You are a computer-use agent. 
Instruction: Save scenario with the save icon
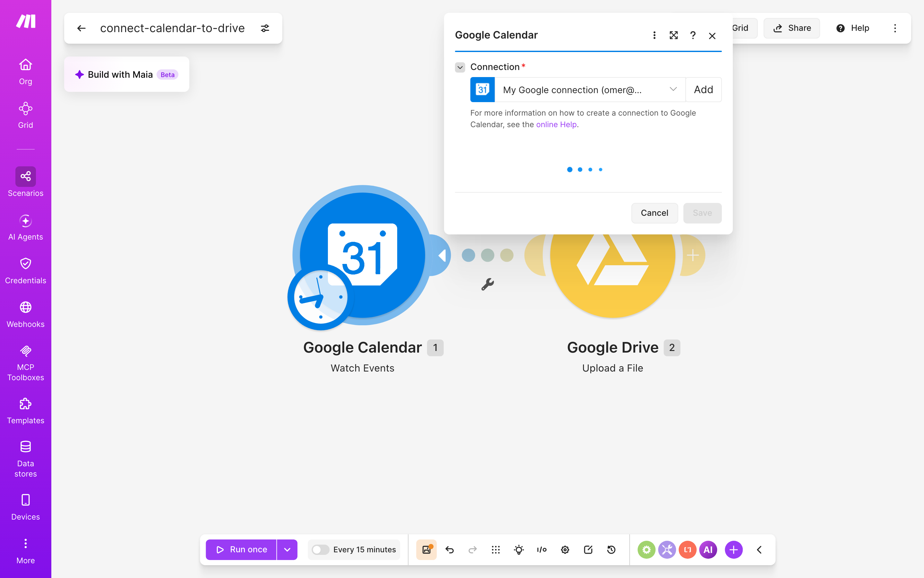pyautogui.click(x=426, y=549)
